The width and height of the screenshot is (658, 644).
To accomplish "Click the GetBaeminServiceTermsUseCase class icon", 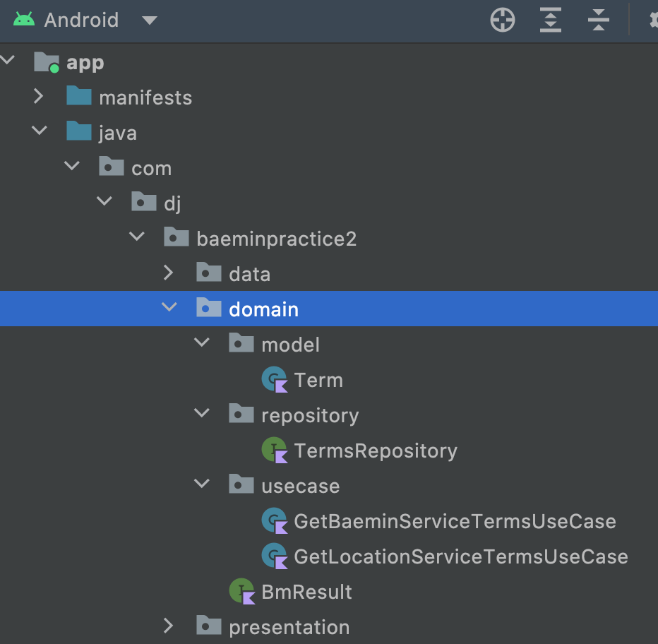I will tap(275, 520).
